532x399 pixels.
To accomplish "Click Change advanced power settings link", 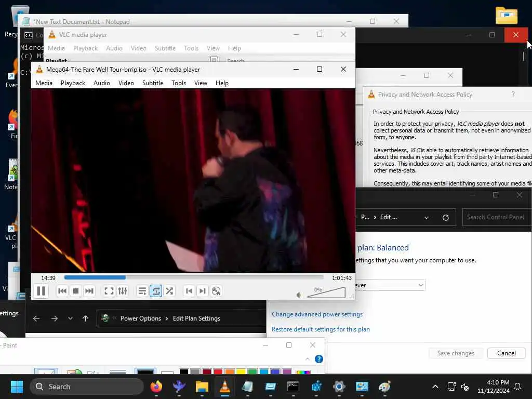I will [317, 314].
